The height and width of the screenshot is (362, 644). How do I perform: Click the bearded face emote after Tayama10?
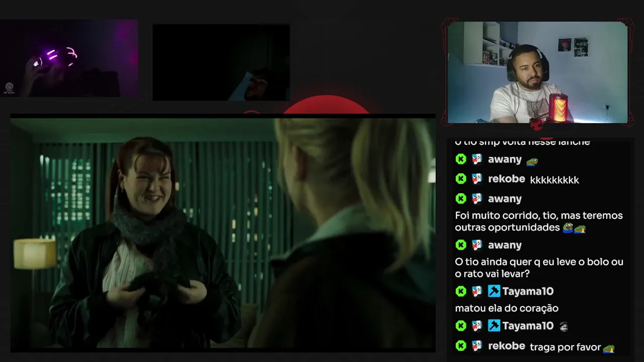(x=563, y=327)
